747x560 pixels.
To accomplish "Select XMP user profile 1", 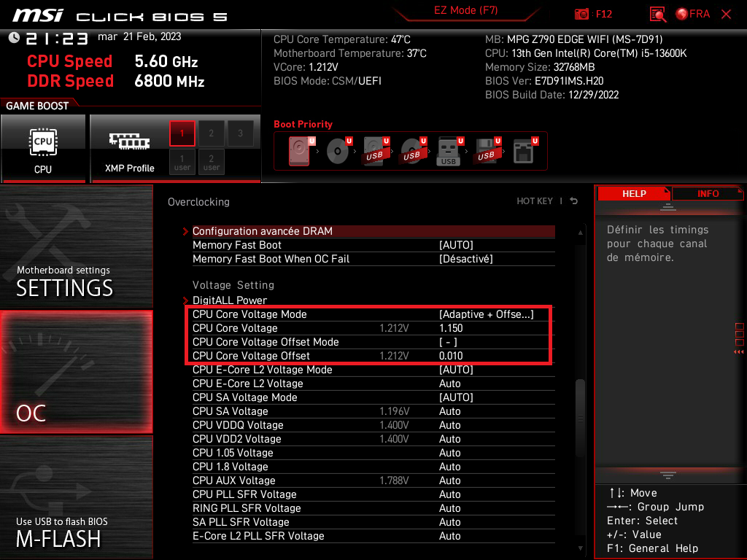I will coord(182,162).
